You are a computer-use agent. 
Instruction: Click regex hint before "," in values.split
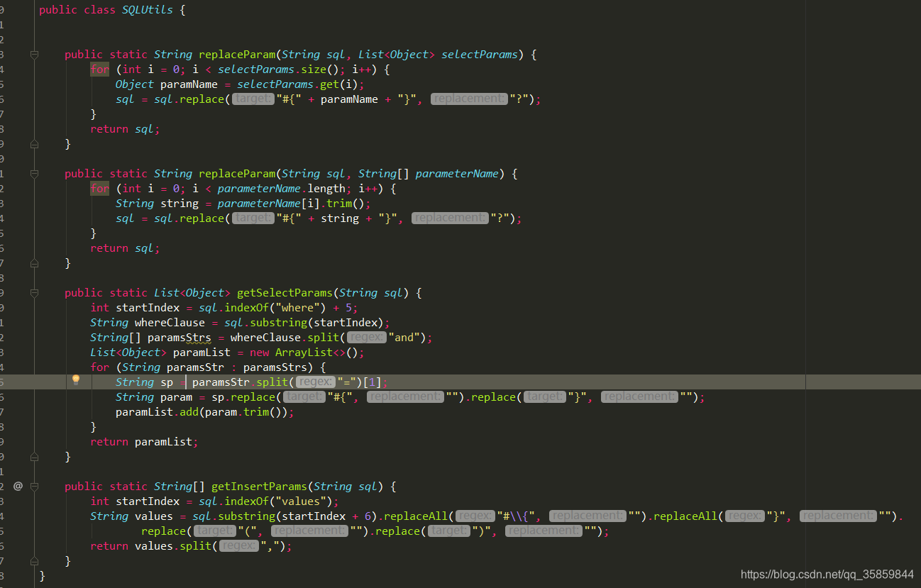(239, 546)
